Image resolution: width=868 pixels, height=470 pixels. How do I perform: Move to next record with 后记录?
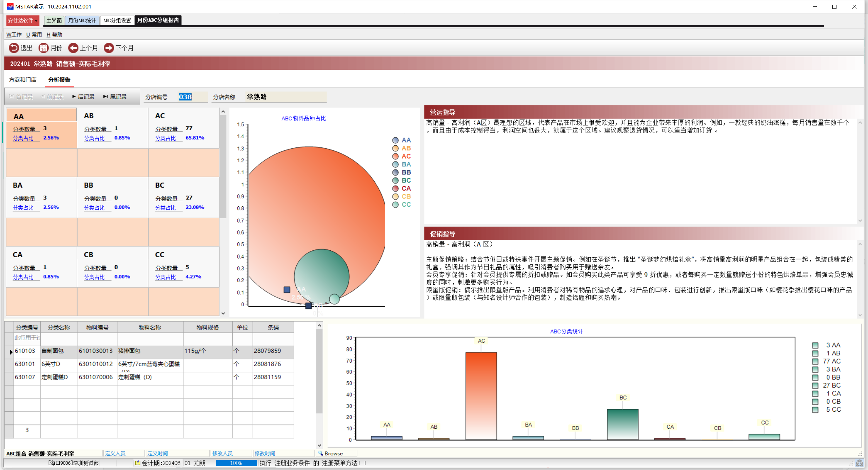(83, 97)
